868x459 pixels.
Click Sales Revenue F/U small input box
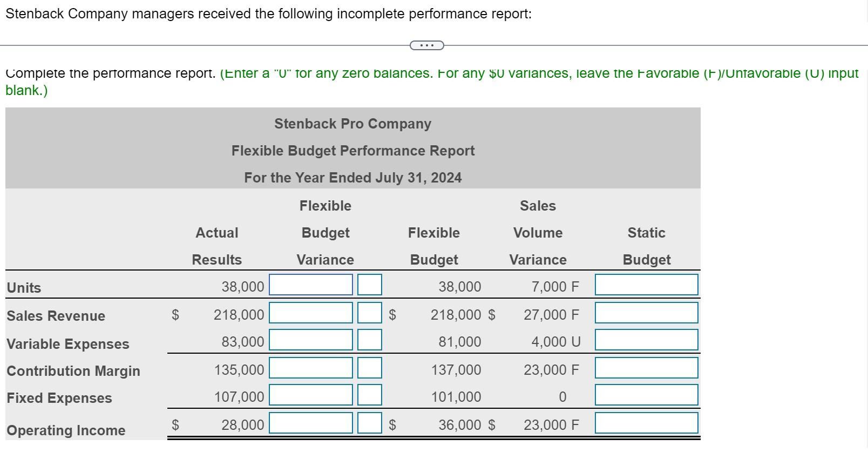[x=370, y=313]
